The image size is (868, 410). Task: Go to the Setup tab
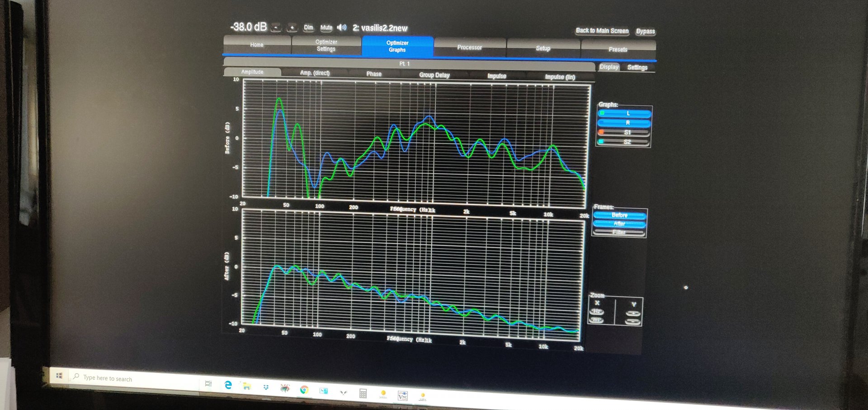coord(543,48)
